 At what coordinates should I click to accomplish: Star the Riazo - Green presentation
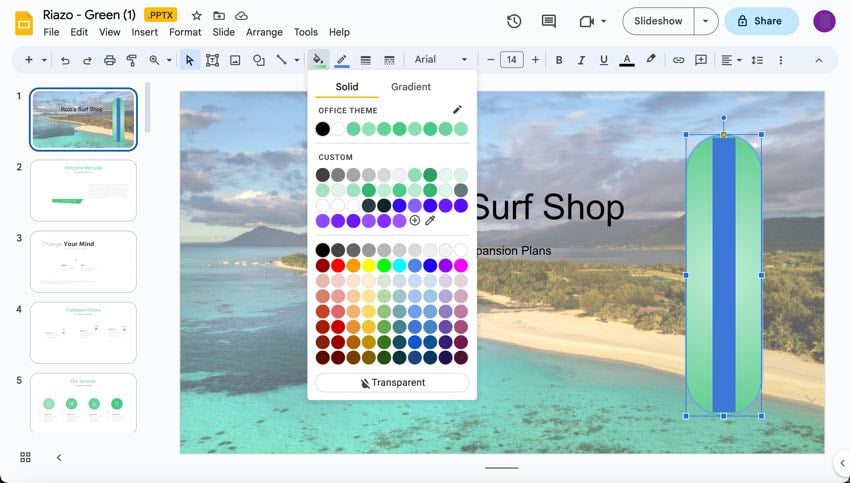(196, 16)
